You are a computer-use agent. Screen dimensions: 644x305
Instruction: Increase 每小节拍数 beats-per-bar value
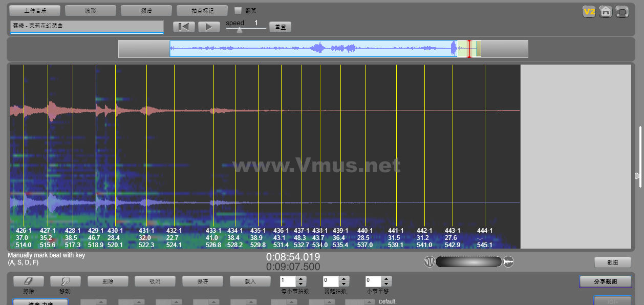(x=301, y=279)
